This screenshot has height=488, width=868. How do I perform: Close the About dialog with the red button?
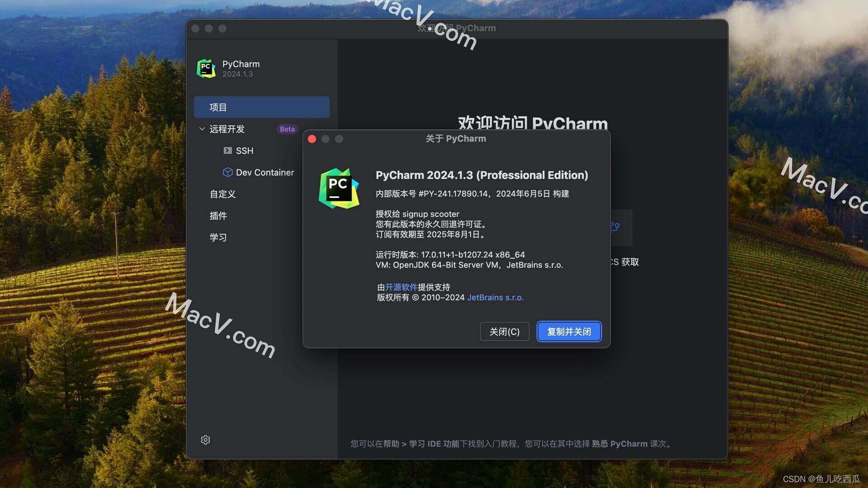[x=312, y=139]
